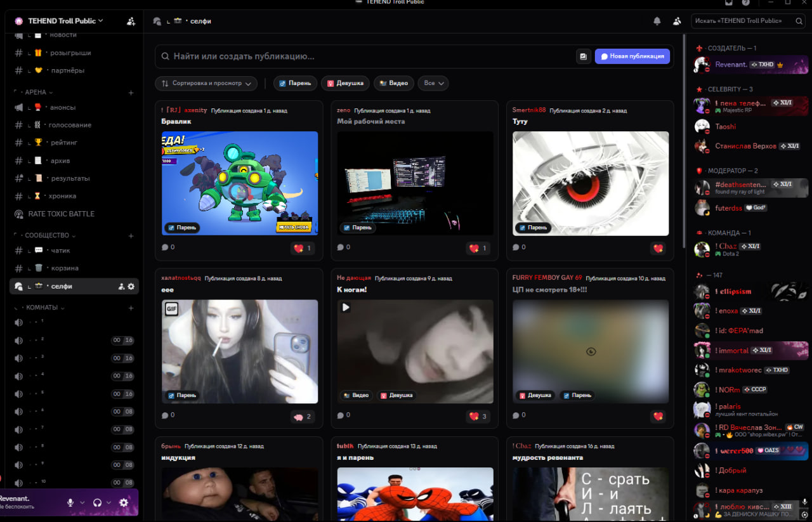Collapse the АРЕНА channel category
The image size is (812, 522).
pos(38,93)
